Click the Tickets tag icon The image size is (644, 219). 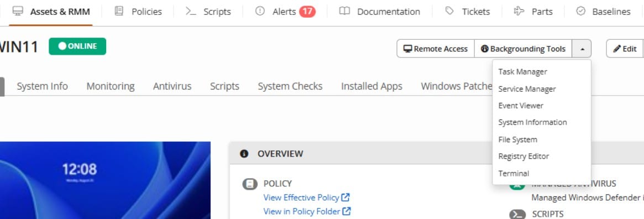click(x=450, y=11)
